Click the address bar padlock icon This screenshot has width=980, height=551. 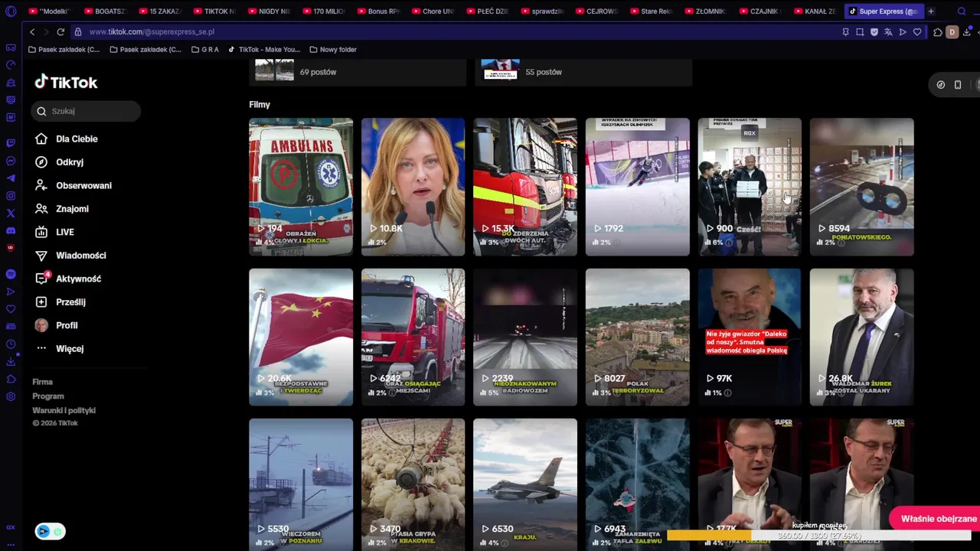click(77, 32)
